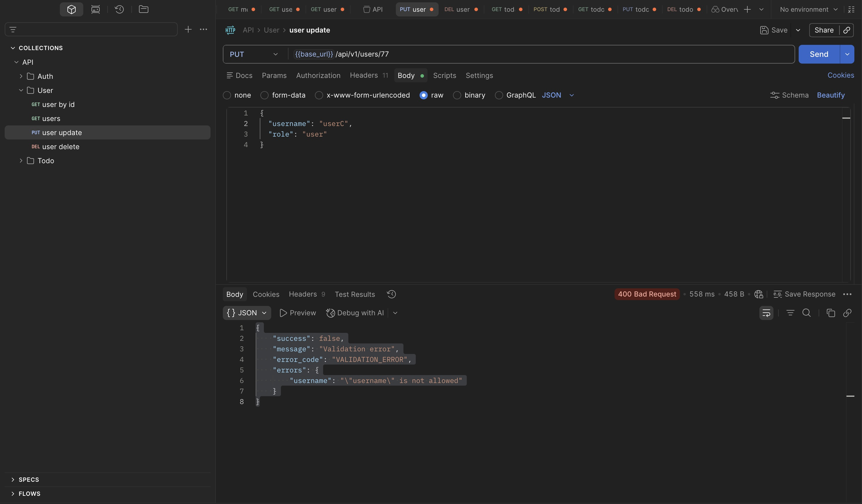
Task: Toggle the wrap lines icon in response
Action: point(766,313)
